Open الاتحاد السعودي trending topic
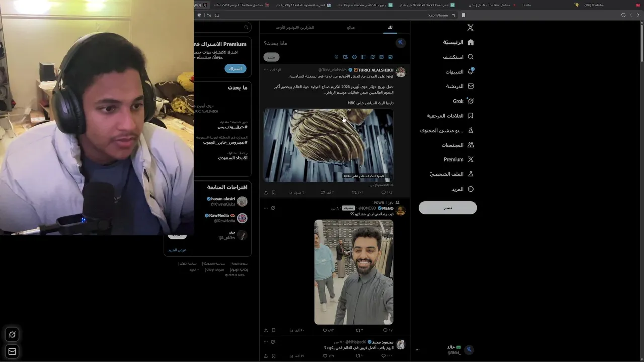 click(232, 158)
